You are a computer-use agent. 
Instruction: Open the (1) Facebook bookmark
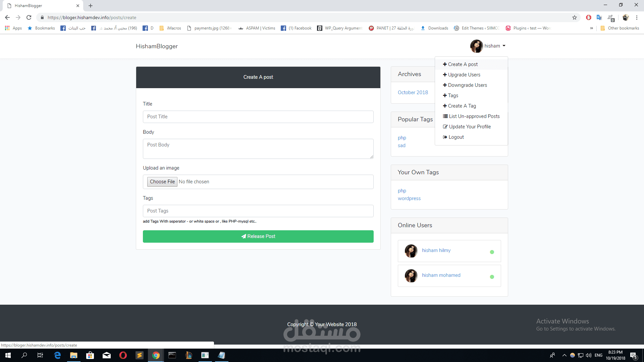coord(296,28)
